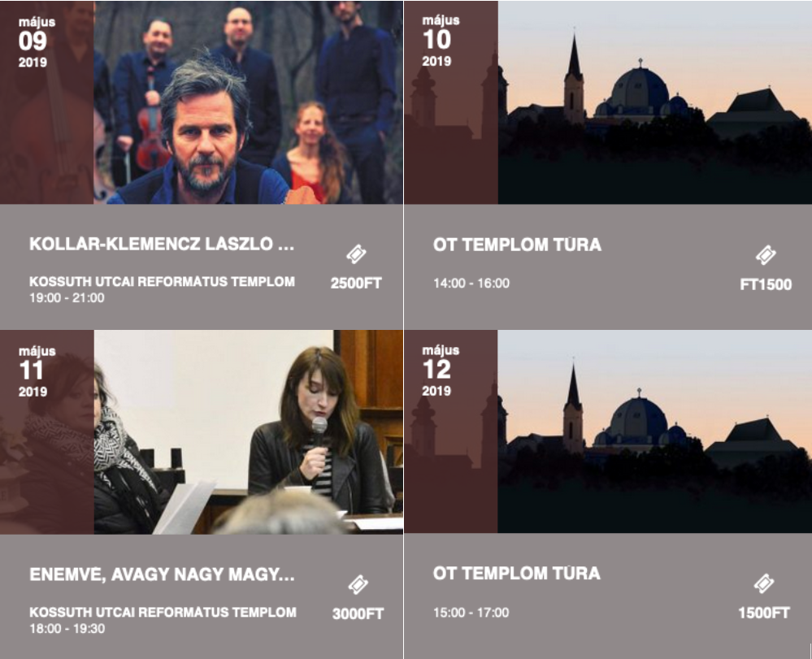Click Kossuth Utcai Reformatus Templom venue, 19:00 event
Viewport: 812px width, 659px height.
(x=162, y=282)
